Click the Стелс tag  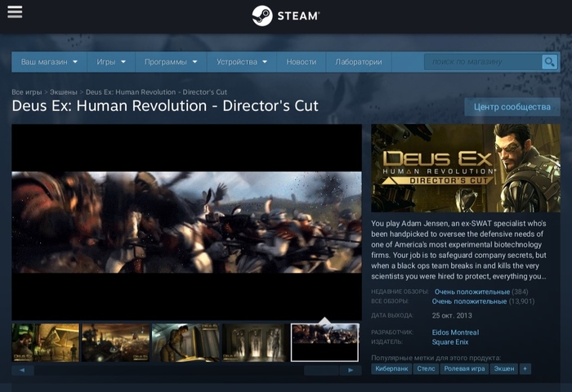426,368
